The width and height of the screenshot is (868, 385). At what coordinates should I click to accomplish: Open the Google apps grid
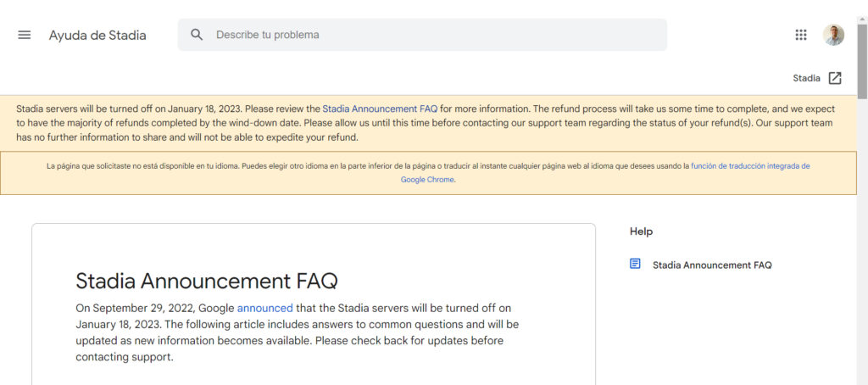coord(801,35)
